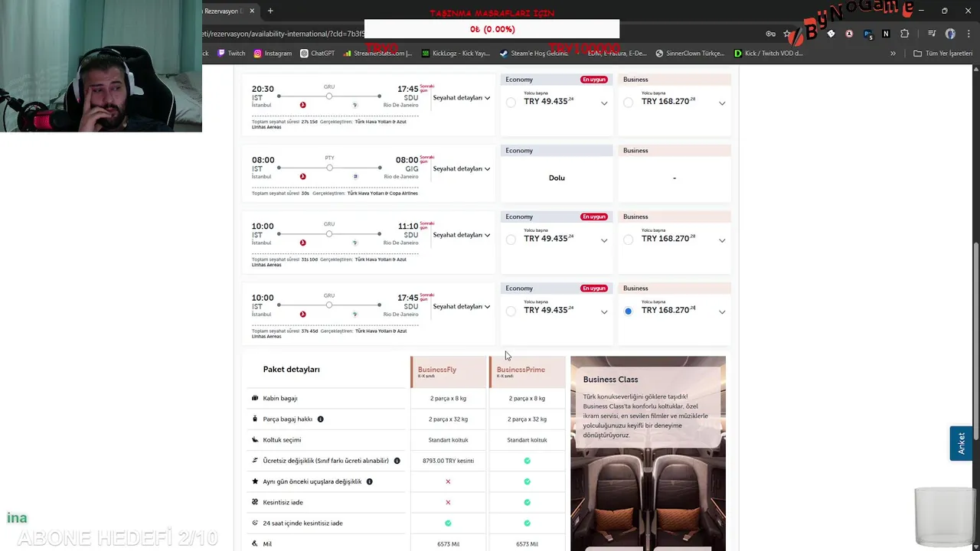Click info icon beside Parça bagaj hakkı

(320, 419)
